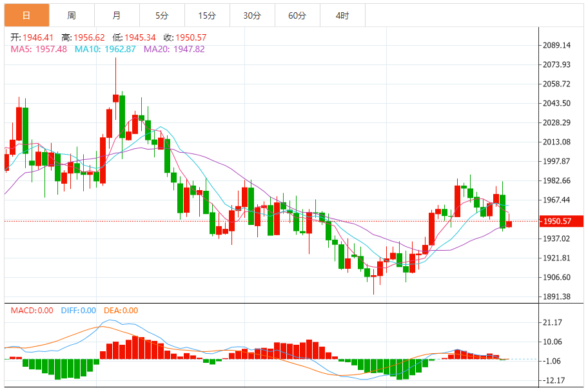Click the -1.06 MACD axis label
Viewport: 588px width, 388px height.
(553, 361)
